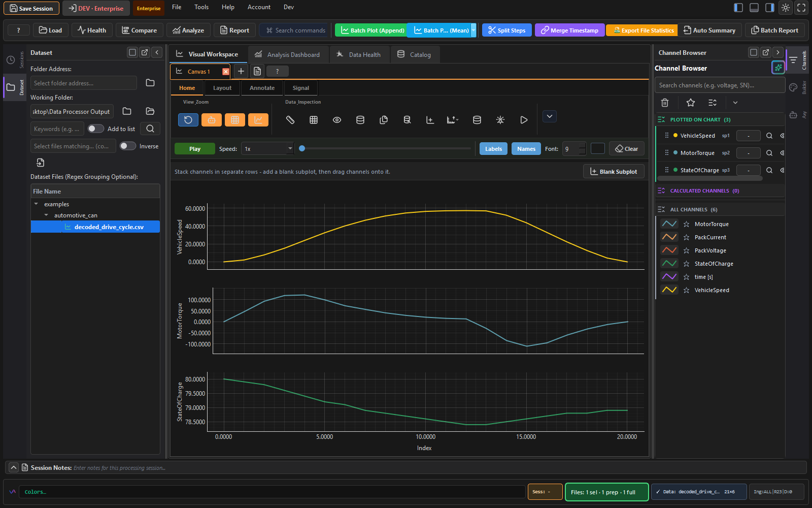
Task: Click the import file icon below file filter
Action: click(40, 163)
